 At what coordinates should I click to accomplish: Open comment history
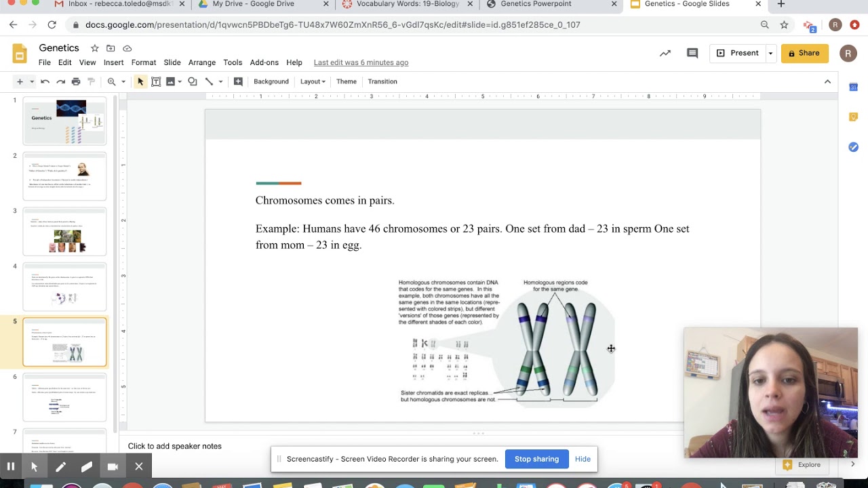(692, 53)
